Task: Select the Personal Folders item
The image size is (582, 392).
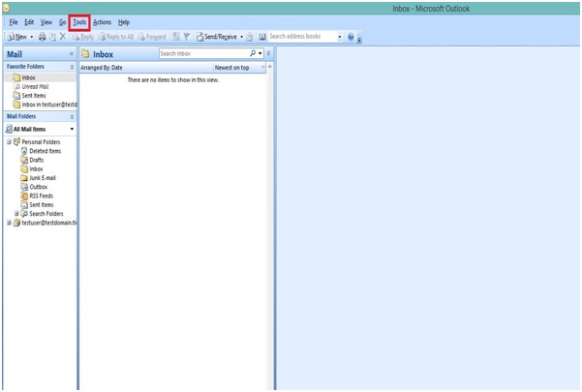Action: 37,142
